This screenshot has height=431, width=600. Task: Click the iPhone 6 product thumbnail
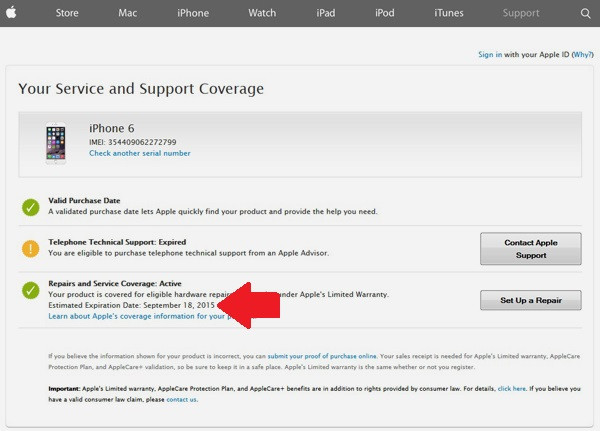pos(56,144)
